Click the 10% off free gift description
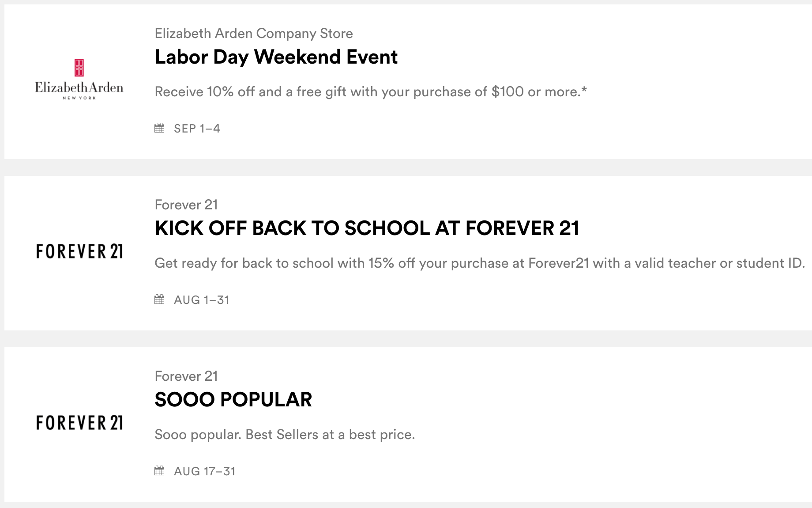Image resolution: width=812 pixels, height=508 pixels. [371, 92]
